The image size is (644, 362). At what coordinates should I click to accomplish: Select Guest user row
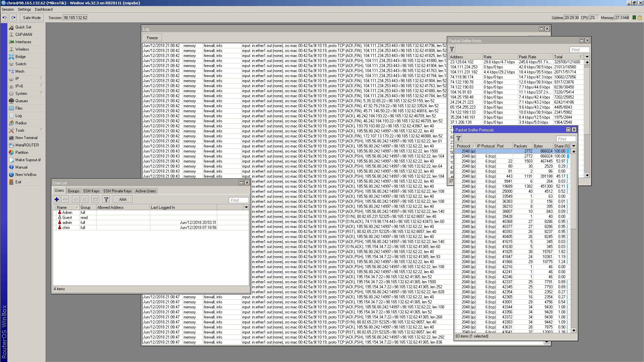click(151, 218)
